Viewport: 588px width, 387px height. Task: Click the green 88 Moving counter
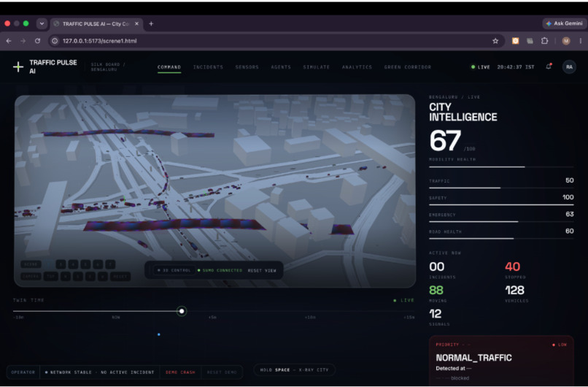(x=437, y=294)
